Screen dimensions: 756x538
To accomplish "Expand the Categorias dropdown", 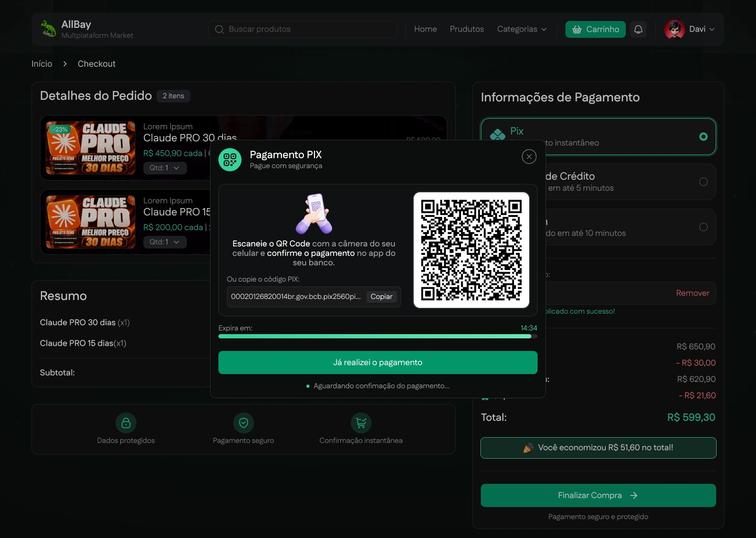I will (x=522, y=29).
